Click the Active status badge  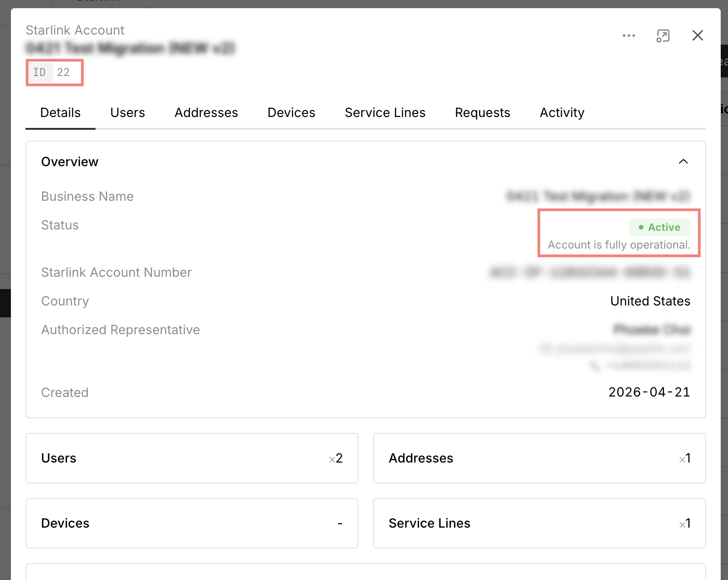(x=660, y=227)
